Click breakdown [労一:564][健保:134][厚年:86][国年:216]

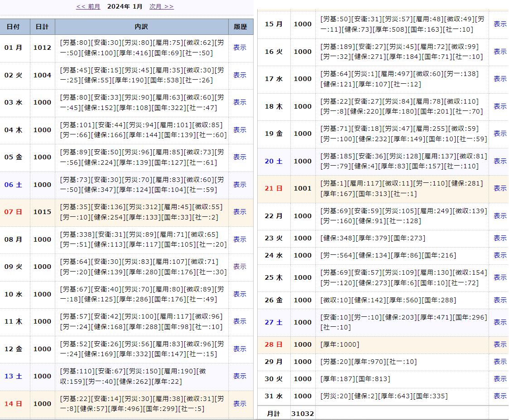click(388, 256)
